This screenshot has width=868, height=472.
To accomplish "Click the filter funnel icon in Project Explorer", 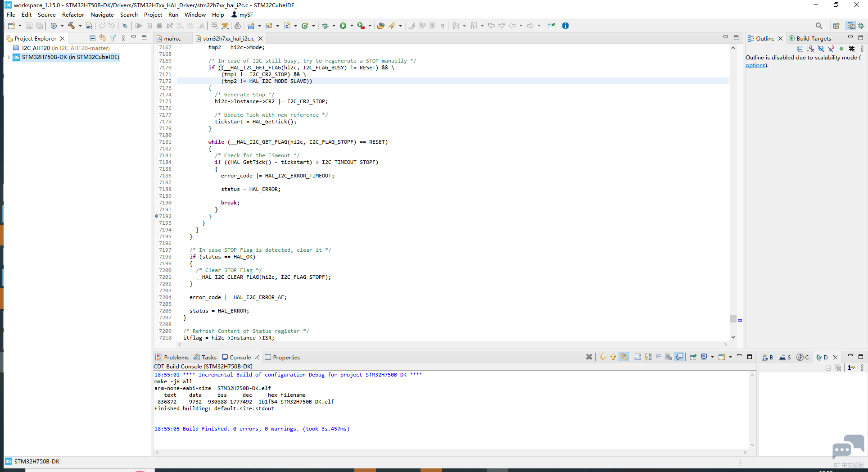I will click(113, 38).
